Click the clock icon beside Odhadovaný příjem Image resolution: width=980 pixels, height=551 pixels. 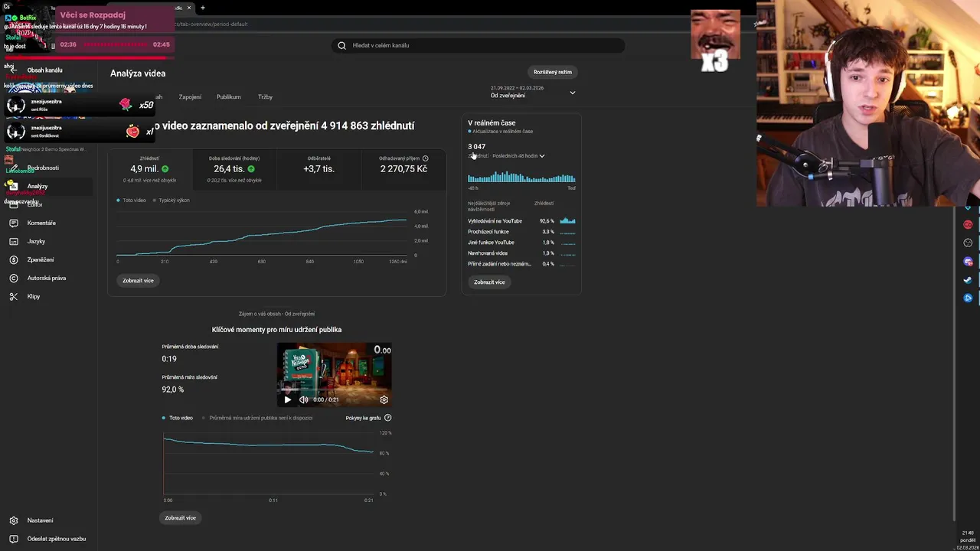point(425,158)
